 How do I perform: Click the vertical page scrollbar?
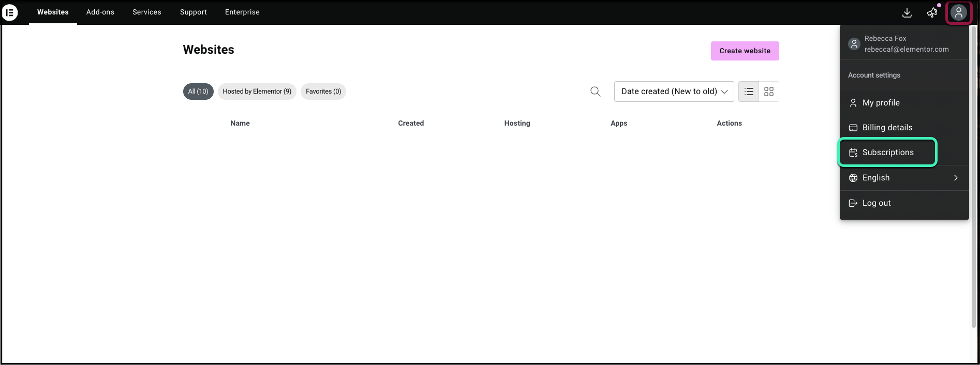pyautogui.click(x=974, y=176)
